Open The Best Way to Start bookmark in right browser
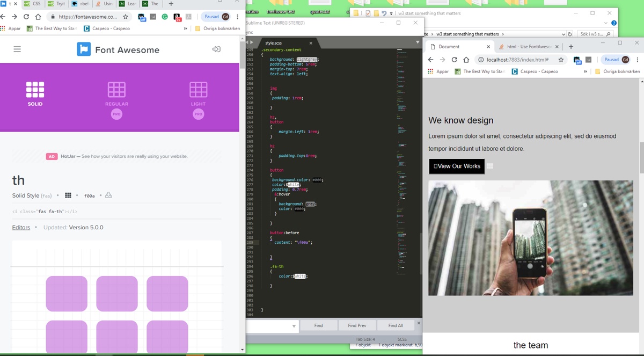 480,71
